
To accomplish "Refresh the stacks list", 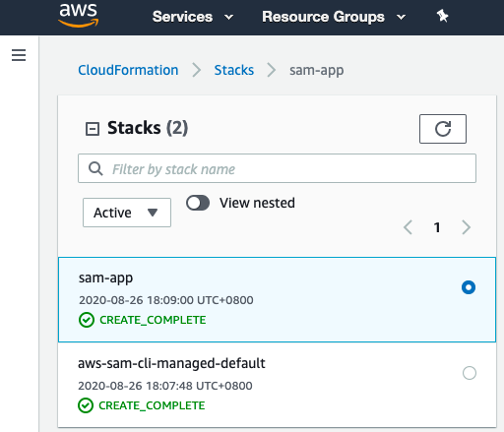I will pyautogui.click(x=443, y=129).
